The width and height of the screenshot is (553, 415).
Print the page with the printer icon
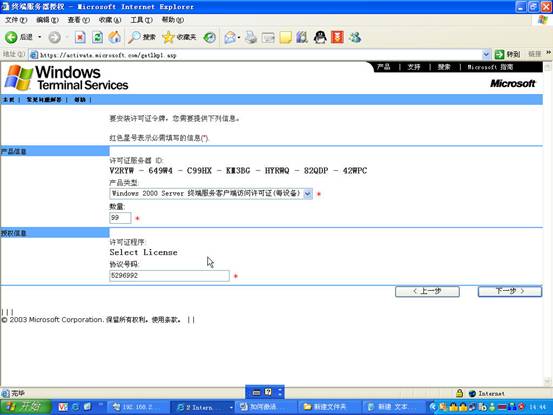[251, 37]
